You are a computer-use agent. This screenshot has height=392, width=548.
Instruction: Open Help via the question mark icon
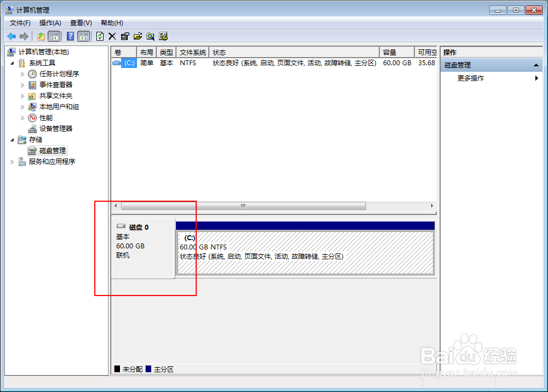[x=70, y=36]
